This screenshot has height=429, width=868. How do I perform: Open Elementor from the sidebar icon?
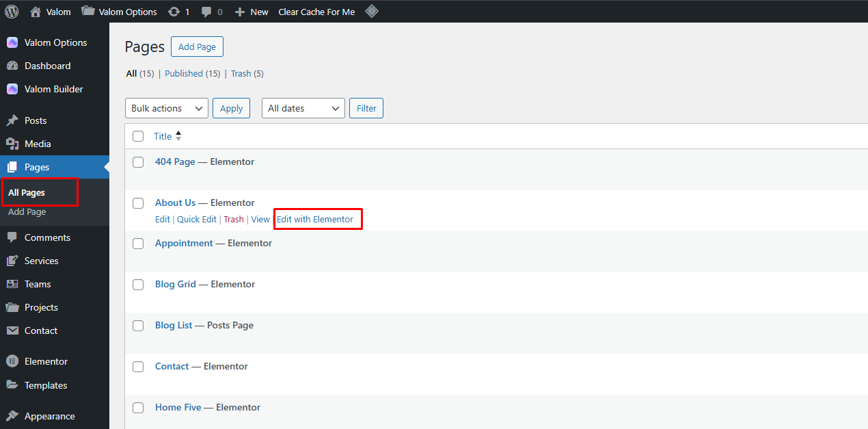pos(12,361)
